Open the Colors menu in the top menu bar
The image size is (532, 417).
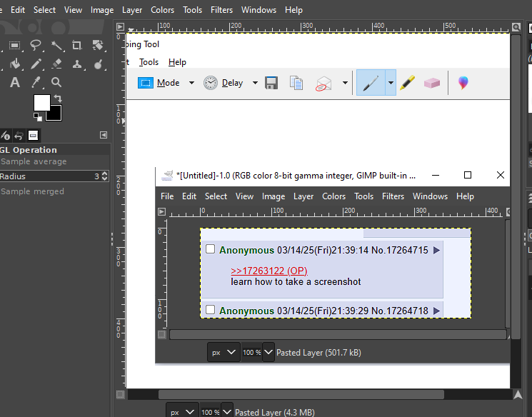(x=162, y=10)
